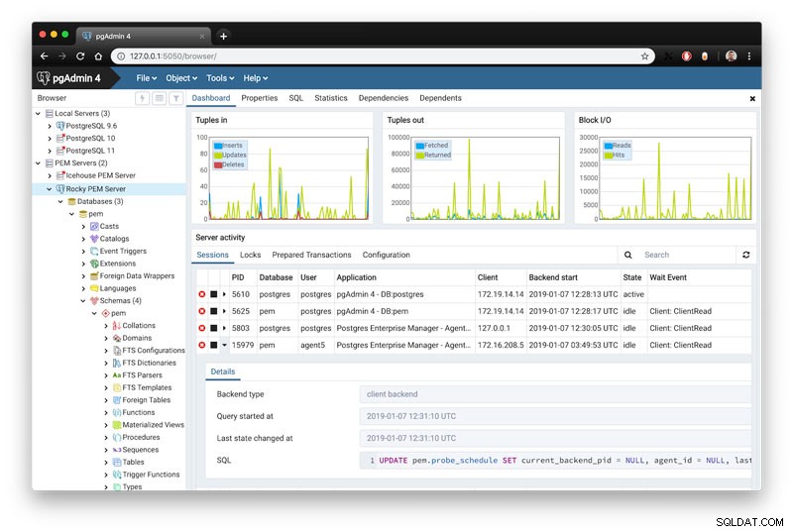Stop the query for PID 5610
793x532 pixels.
click(213, 294)
